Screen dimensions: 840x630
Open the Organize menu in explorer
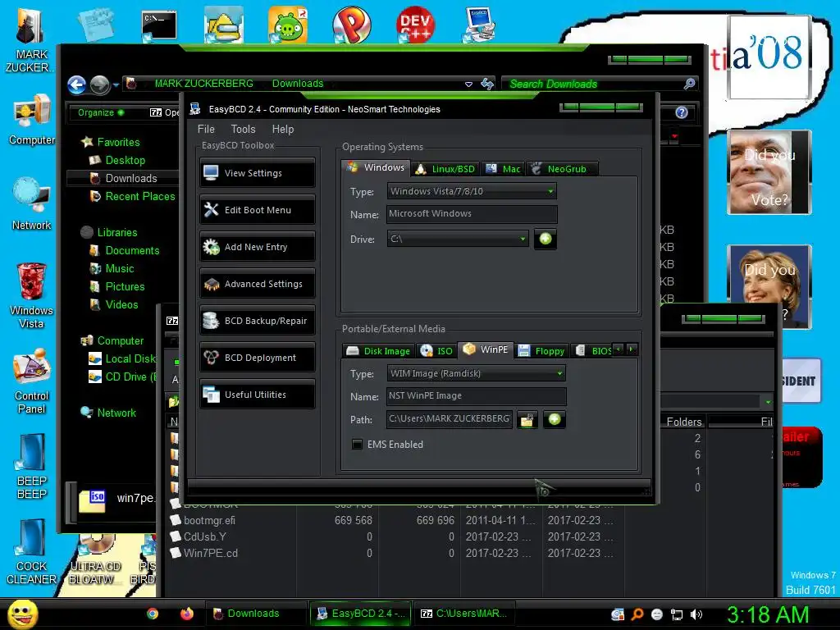[x=101, y=112]
